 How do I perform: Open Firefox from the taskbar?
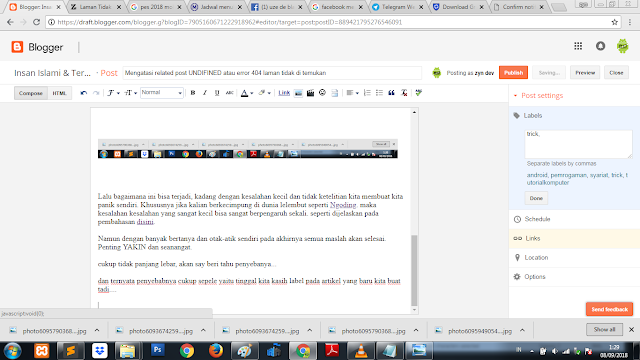point(216,351)
